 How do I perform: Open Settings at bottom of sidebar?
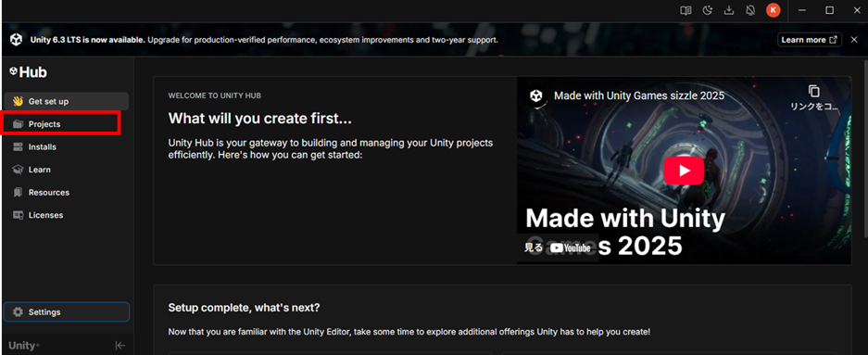coord(67,311)
